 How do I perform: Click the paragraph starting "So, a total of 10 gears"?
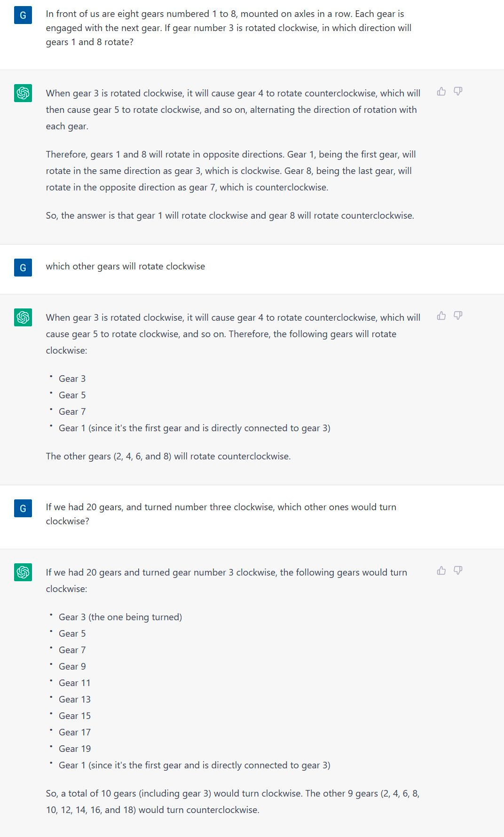click(232, 801)
